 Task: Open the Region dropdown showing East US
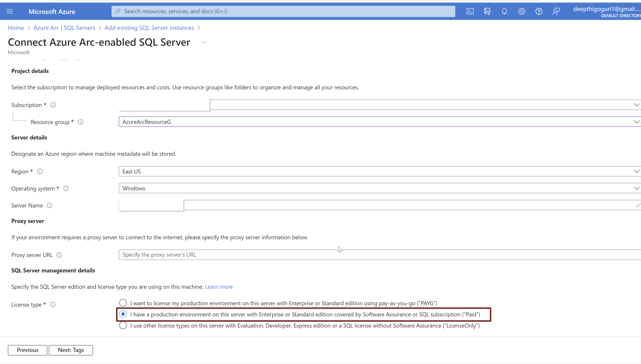[x=380, y=172]
